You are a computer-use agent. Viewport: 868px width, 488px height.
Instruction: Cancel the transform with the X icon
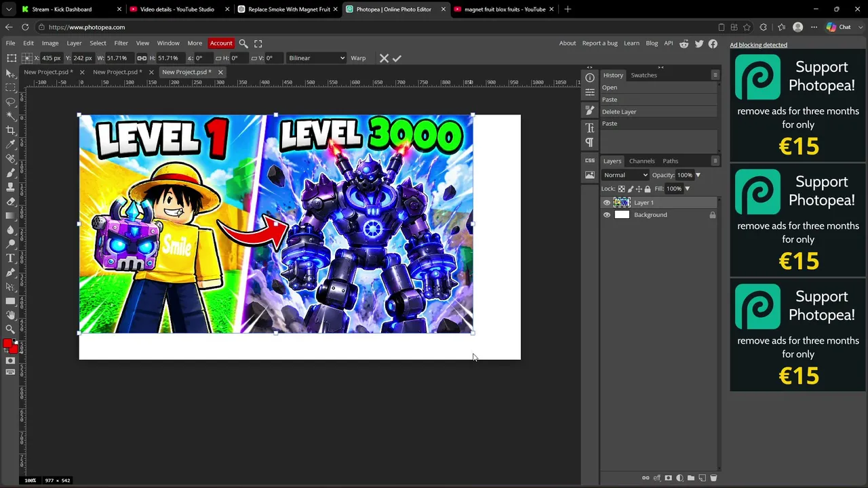pos(384,58)
